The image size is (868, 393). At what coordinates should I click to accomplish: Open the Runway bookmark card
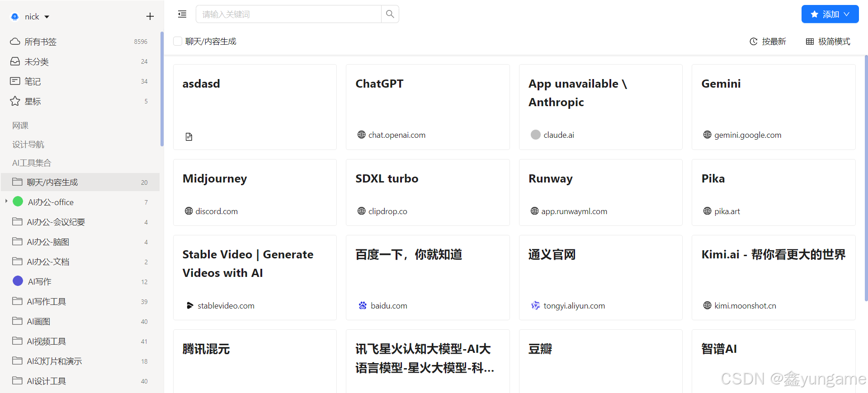pos(601,192)
